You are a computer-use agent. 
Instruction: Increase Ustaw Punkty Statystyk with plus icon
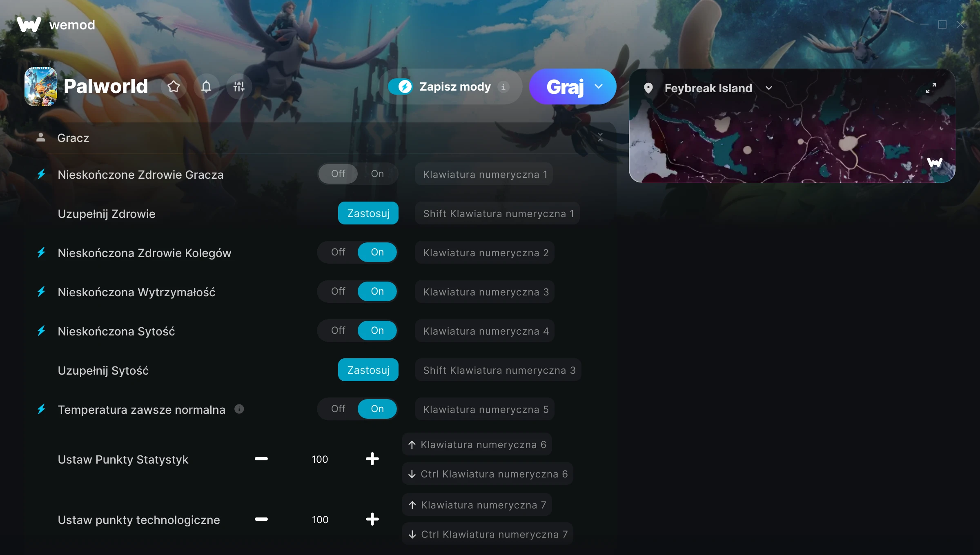372,459
